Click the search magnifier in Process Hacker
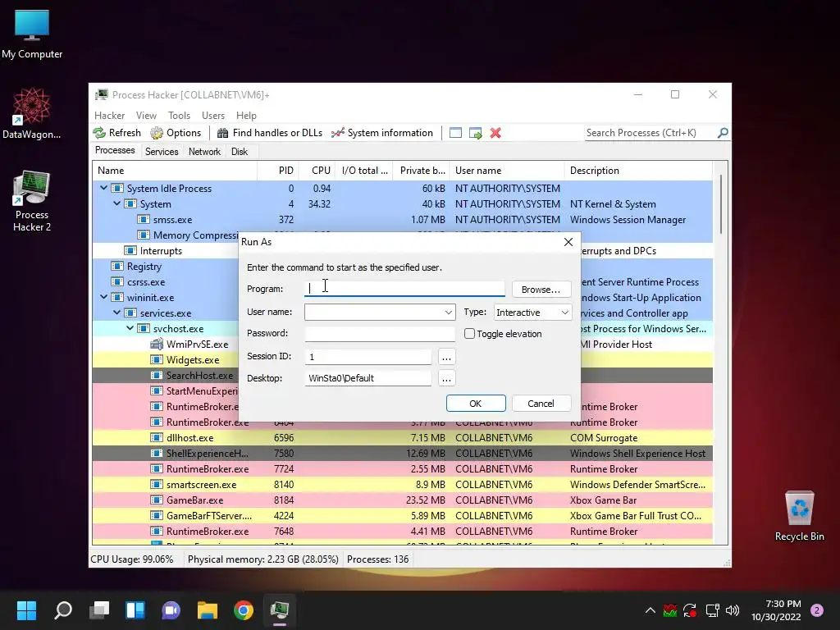This screenshot has height=630, width=840. [723, 132]
